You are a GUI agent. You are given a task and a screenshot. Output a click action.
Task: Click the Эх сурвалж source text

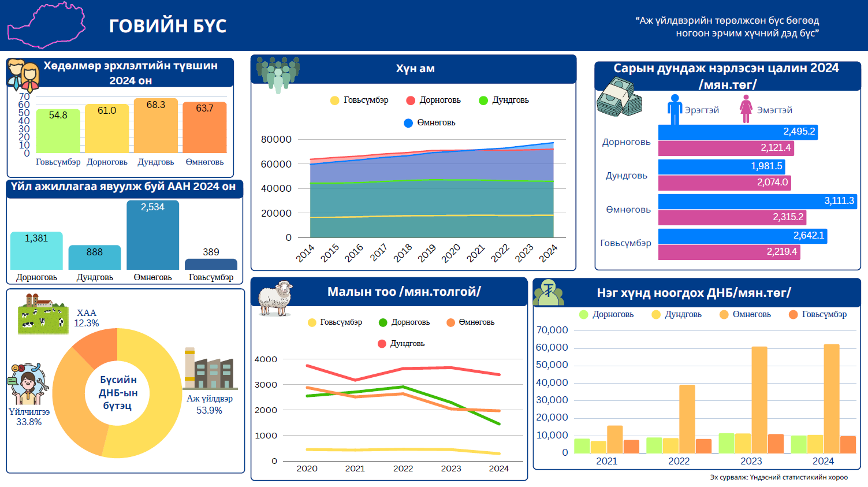pos(778,477)
